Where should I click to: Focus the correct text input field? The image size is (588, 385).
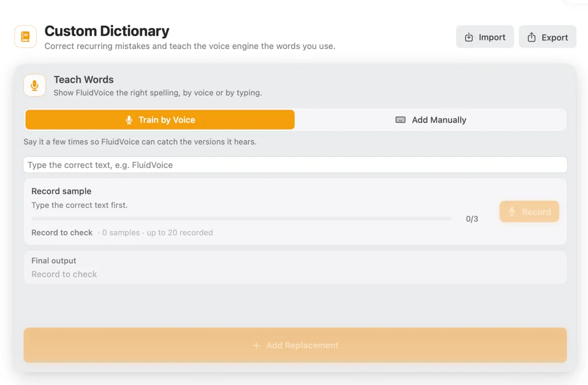pos(295,165)
